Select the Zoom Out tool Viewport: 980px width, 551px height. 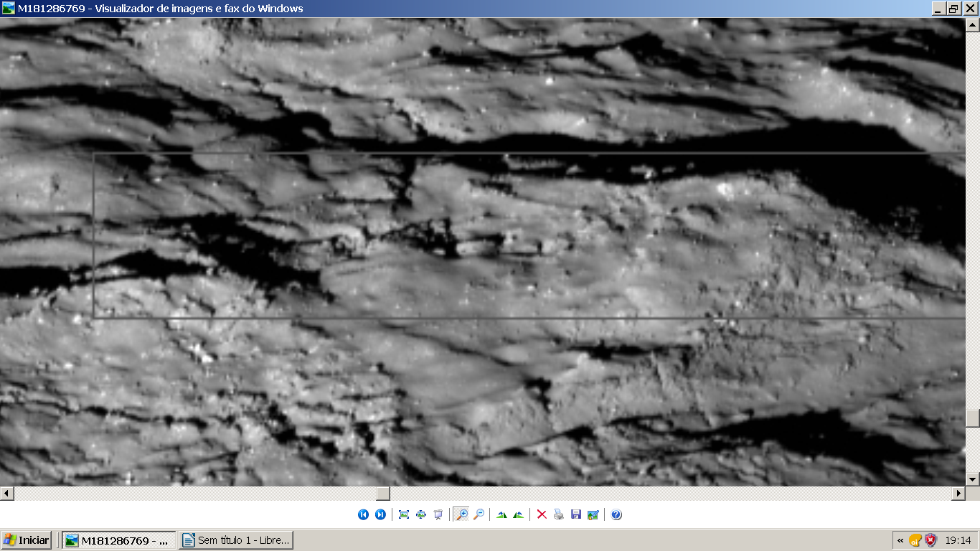click(479, 514)
